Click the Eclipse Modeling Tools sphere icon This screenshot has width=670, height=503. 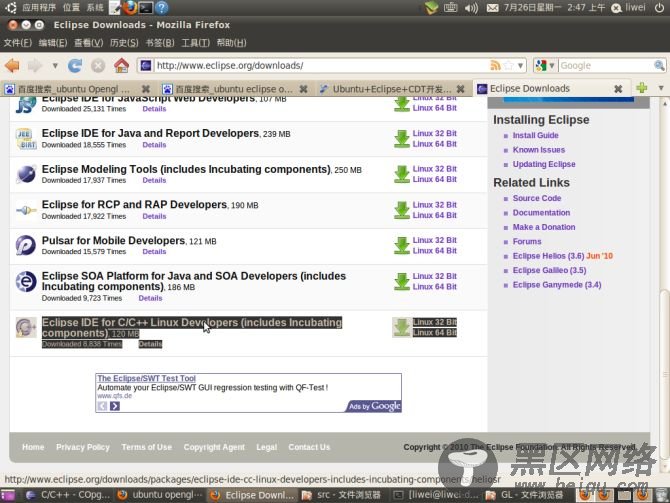pyautogui.click(x=26, y=174)
